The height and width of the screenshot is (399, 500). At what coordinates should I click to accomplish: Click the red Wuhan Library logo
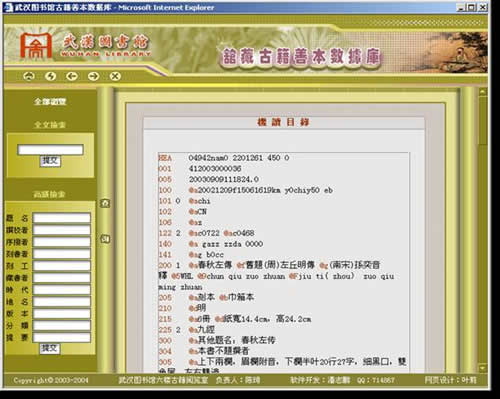click(x=36, y=46)
